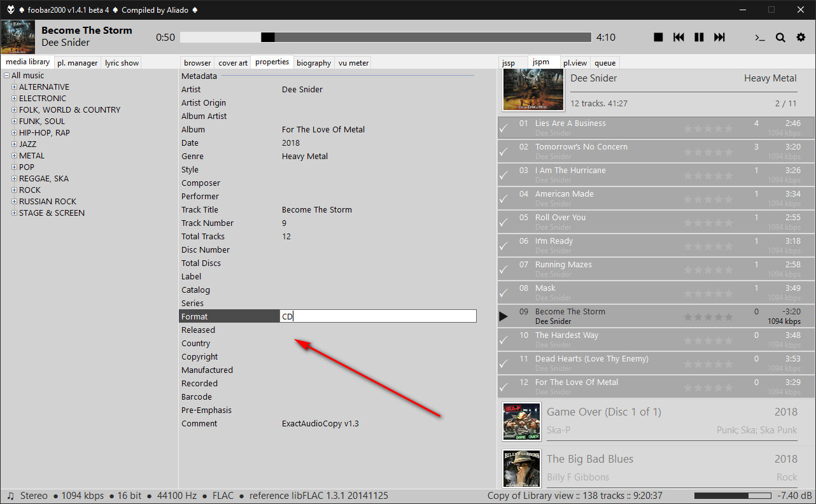Pause the current song
Image resolution: width=816 pixels, height=504 pixels.
699,38
